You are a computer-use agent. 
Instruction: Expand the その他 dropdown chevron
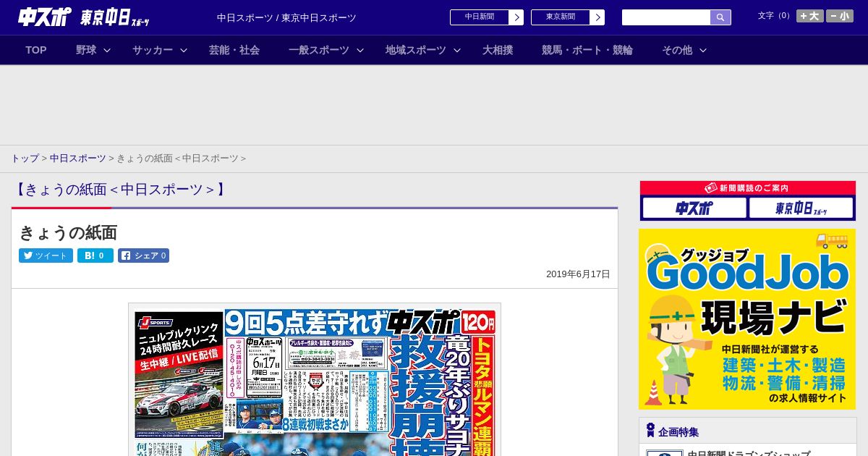click(703, 50)
